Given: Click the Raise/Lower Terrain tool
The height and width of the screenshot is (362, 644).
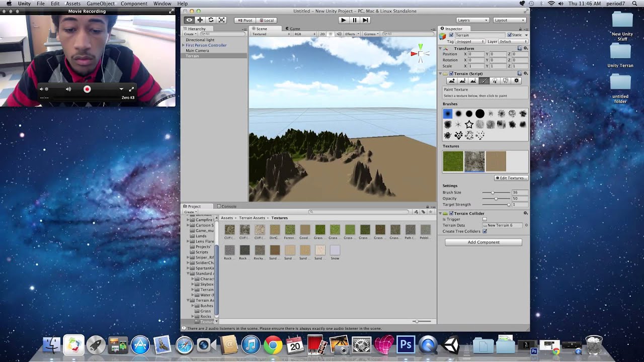Looking at the screenshot, I should (x=452, y=81).
